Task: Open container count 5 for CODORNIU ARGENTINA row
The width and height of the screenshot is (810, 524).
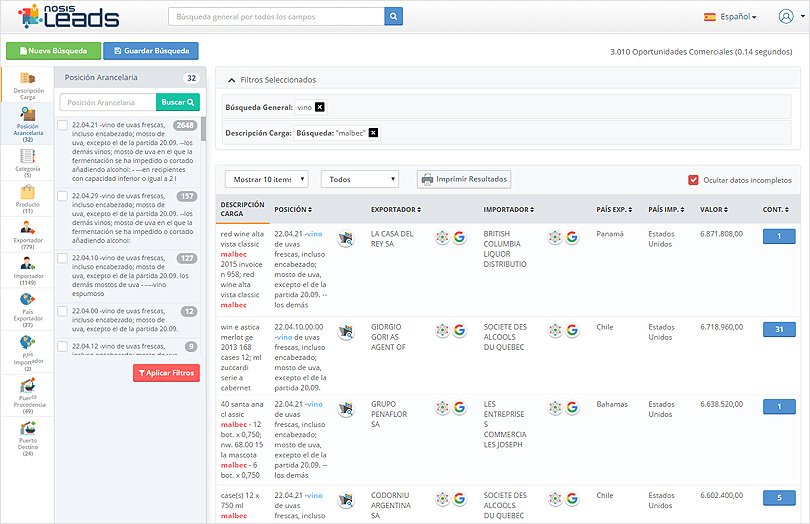Action: 779,498
